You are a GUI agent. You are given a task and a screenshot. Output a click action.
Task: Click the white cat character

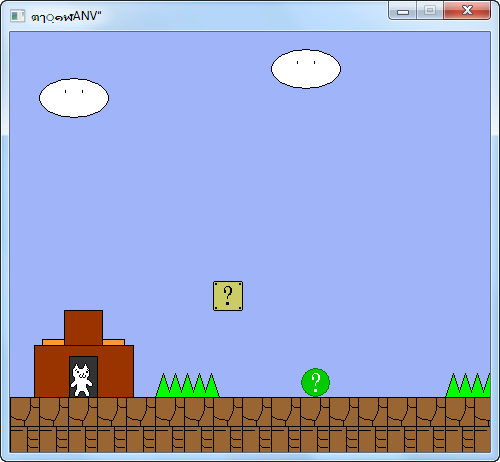(81, 380)
